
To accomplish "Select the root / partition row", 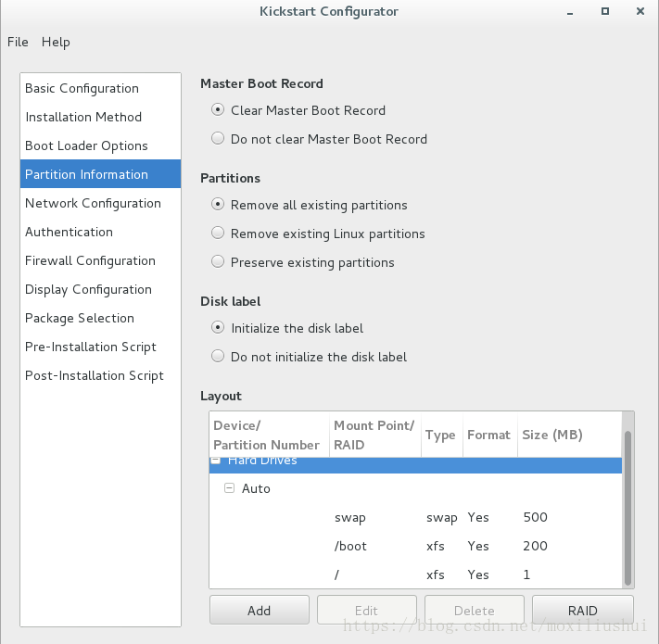I will click(415, 575).
